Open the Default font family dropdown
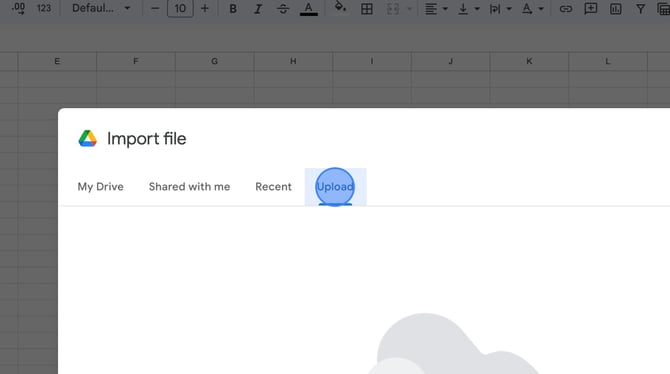The width and height of the screenshot is (670, 374). [101, 8]
